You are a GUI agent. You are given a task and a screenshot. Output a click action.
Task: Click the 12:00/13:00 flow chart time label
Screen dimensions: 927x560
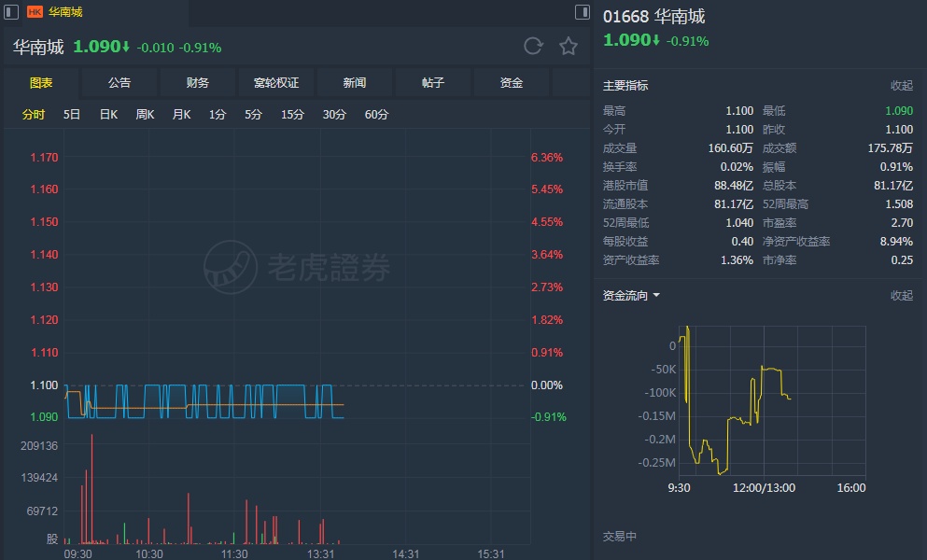tap(764, 488)
